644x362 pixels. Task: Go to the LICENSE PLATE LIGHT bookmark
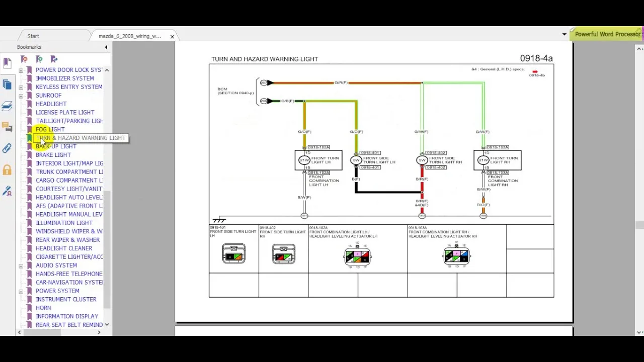65,113
